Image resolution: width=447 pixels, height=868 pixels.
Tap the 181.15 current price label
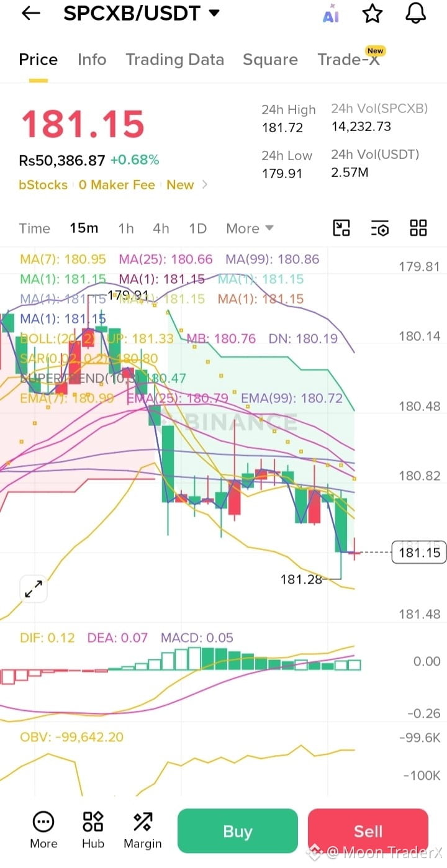click(419, 552)
